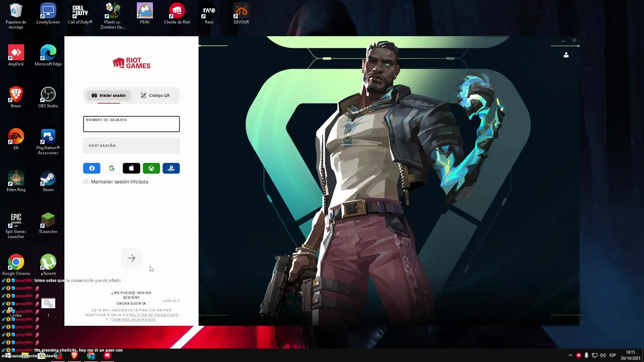Switch to the Iniciar sesión tab

[109, 96]
